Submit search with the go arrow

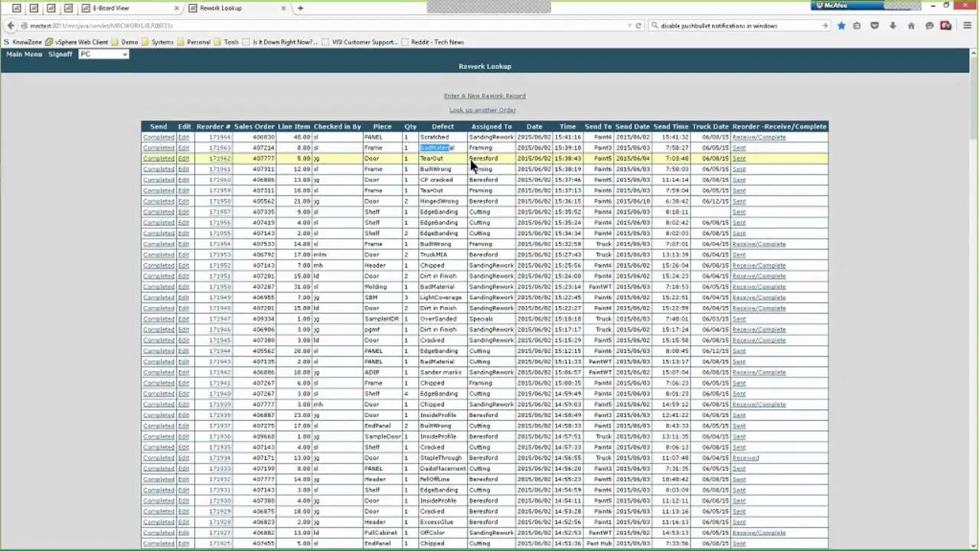(825, 25)
